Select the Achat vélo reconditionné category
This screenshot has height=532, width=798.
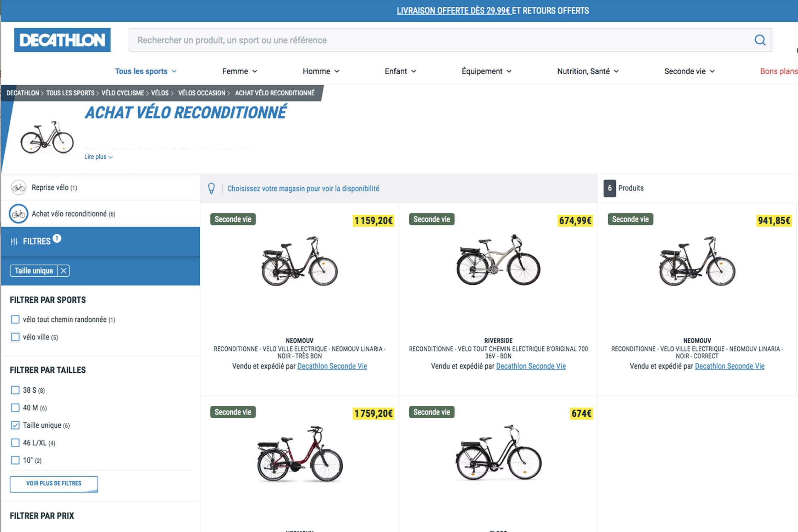[101, 214]
